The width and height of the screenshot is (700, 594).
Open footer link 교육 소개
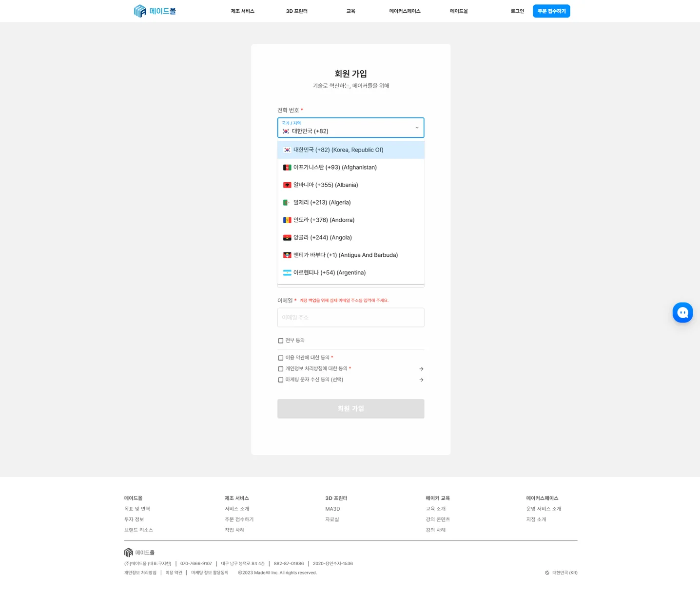pyautogui.click(x=435, y=509)
